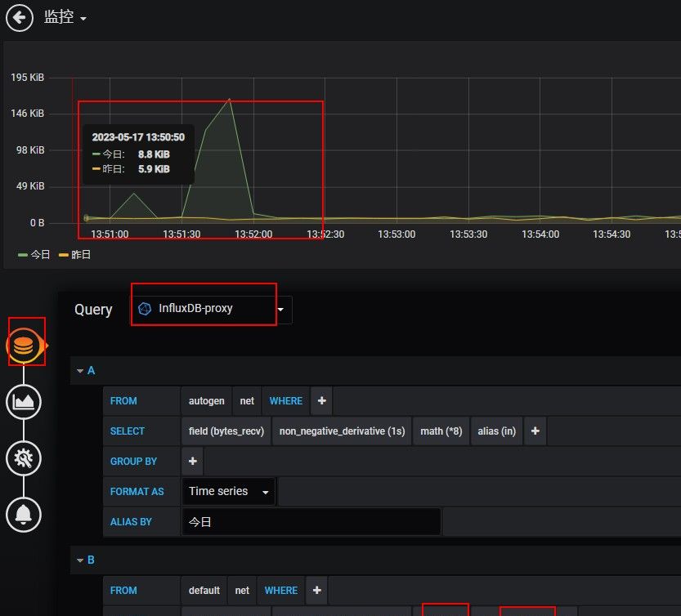This screenshot has width=681, height=616.
Task: Open the 监控 dashboard title menu
Action: pyautogui.click(x=59, y=17)
